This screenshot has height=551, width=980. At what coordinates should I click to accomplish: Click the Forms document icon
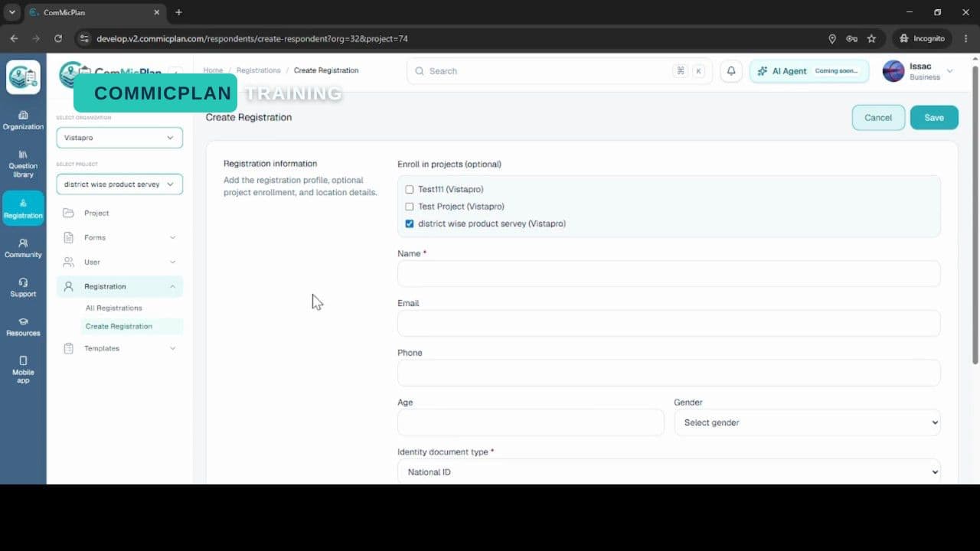[x=69, y=237]
